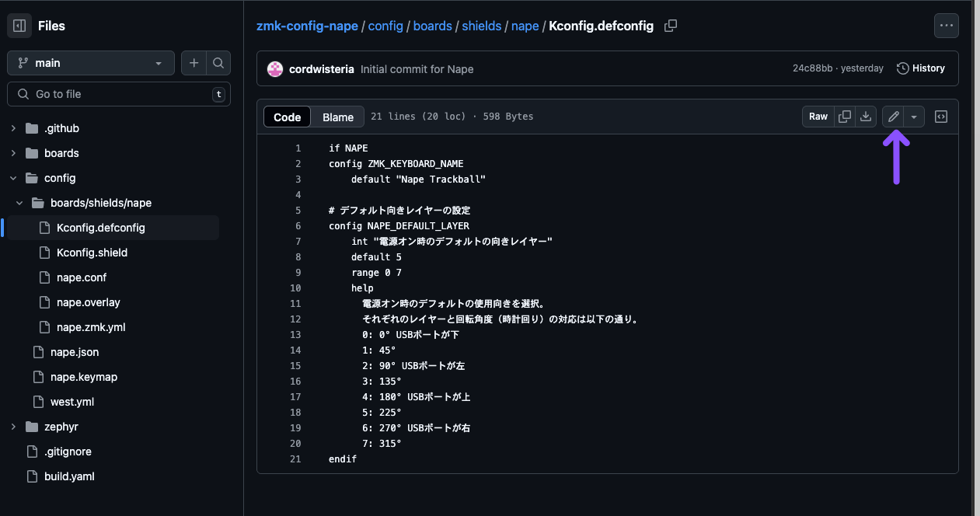View the file History
The width and height of the screenshot is (980, 516).
pos(920,68)
